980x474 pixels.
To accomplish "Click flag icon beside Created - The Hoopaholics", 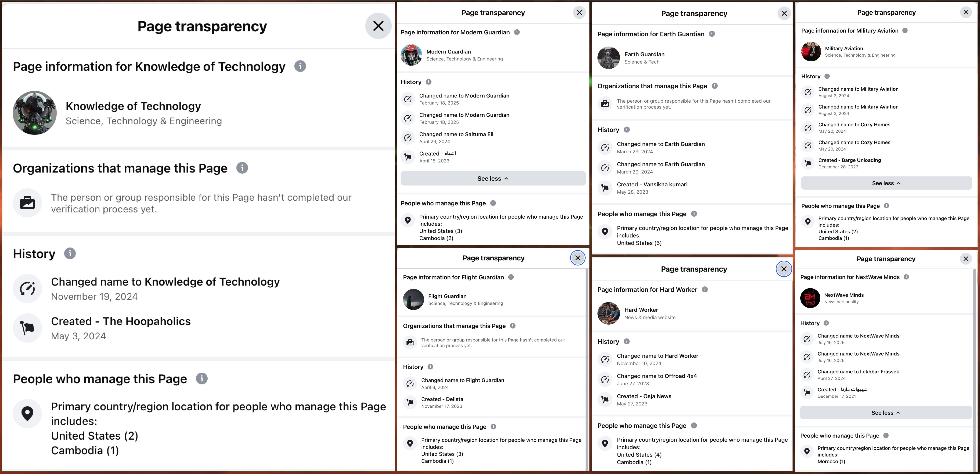I will click(27, 328).
